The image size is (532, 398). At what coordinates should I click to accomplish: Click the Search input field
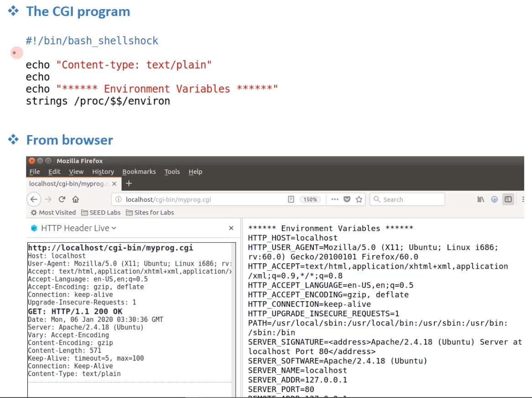pyautogui.click(x=407, y=199)
